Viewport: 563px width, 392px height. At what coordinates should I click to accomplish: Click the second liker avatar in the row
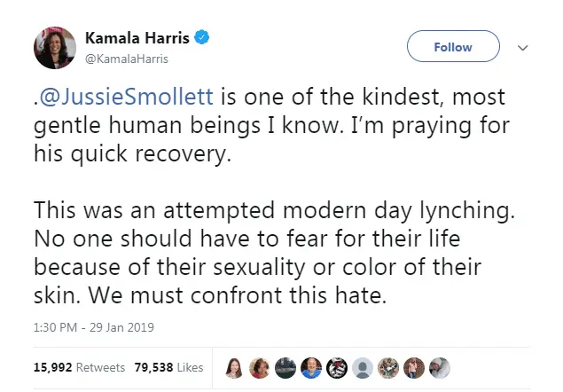click(258, 367)
